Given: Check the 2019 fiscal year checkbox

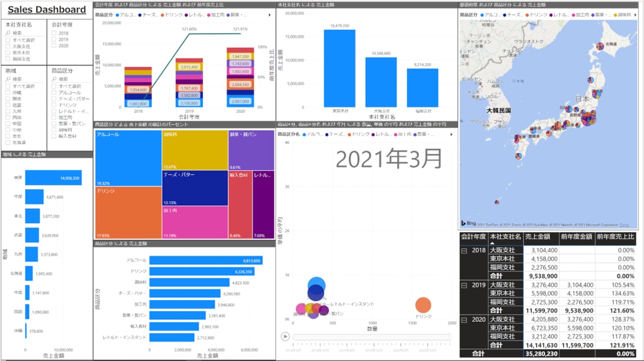Looking at the screenshot, I should point(54,40).
